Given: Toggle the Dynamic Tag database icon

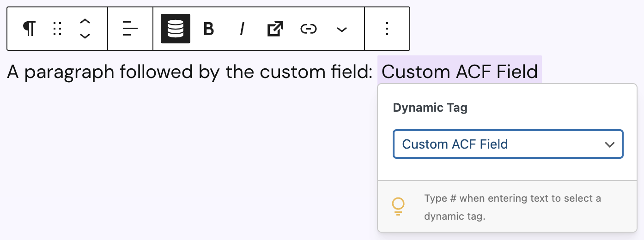Looking at the screenshot, I should coord(176,29).
